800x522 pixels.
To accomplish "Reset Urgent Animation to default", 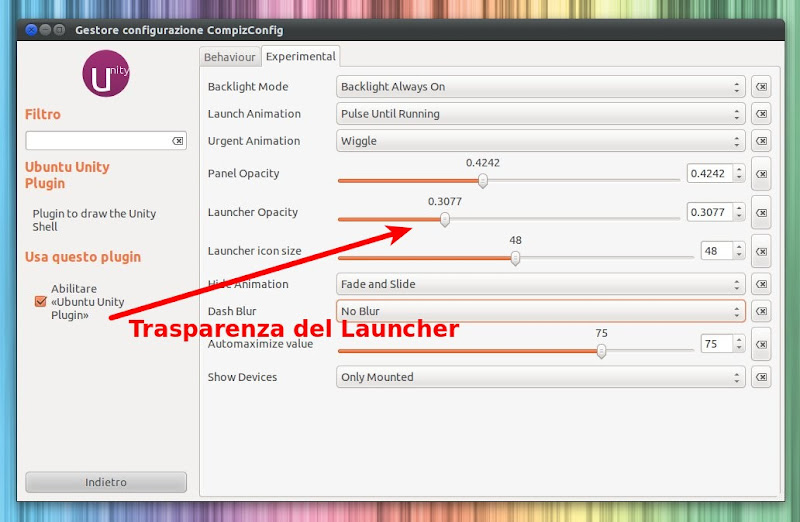I will (x=761, y=141).
